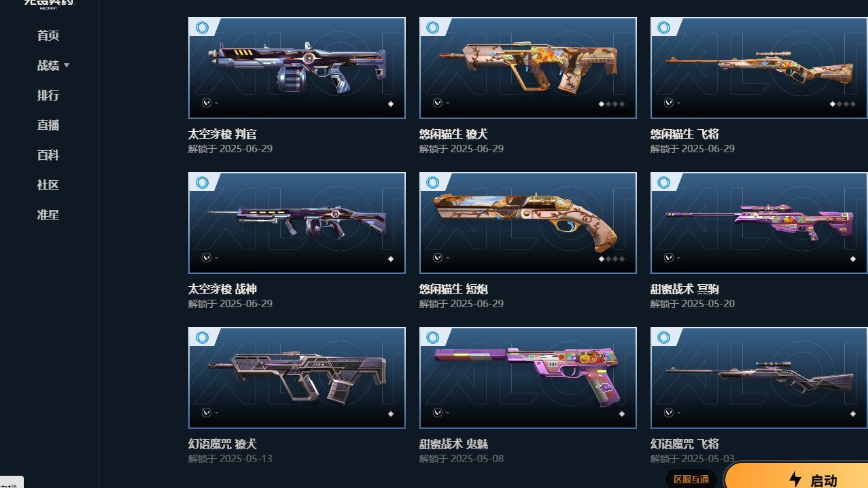Expand the 战绩 dropdown arrow in sidebar

[x=67, y=66]
